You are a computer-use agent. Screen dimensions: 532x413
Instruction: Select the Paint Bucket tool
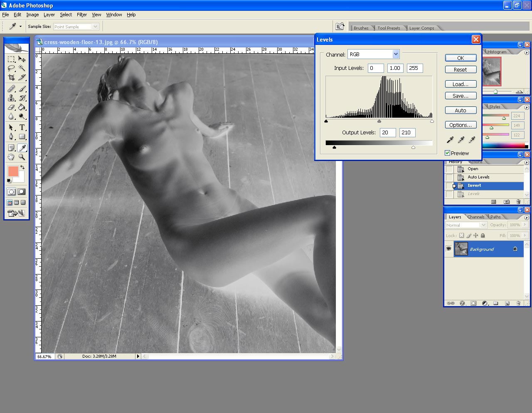(x=22, y=107)
